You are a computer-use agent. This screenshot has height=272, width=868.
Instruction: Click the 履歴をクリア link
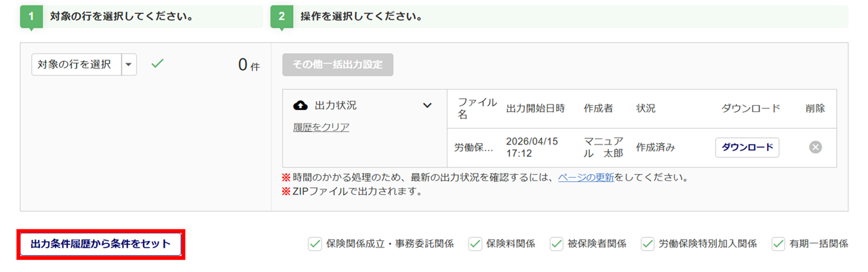click(x=321, y=127)
